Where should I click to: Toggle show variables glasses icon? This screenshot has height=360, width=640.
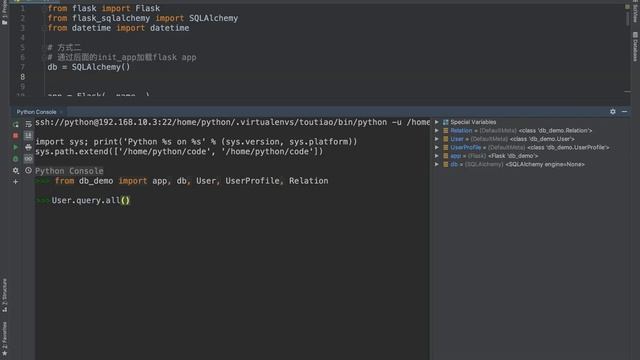[x=28, y=158]
